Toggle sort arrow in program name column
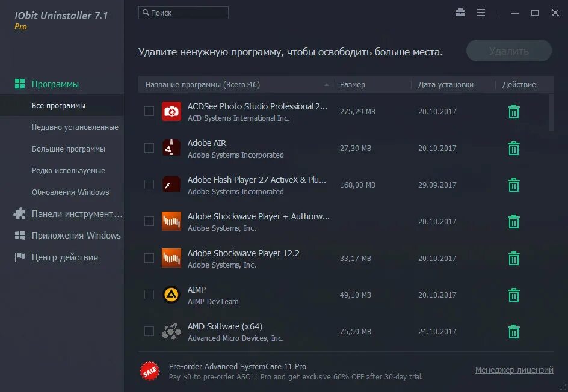 click(x=326, y=85)
